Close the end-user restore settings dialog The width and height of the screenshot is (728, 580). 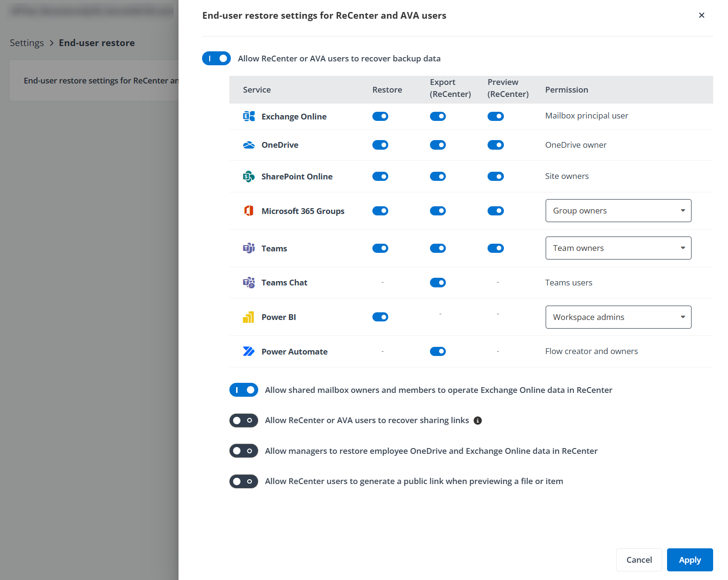pyautogui.click(x=702, y=15)
